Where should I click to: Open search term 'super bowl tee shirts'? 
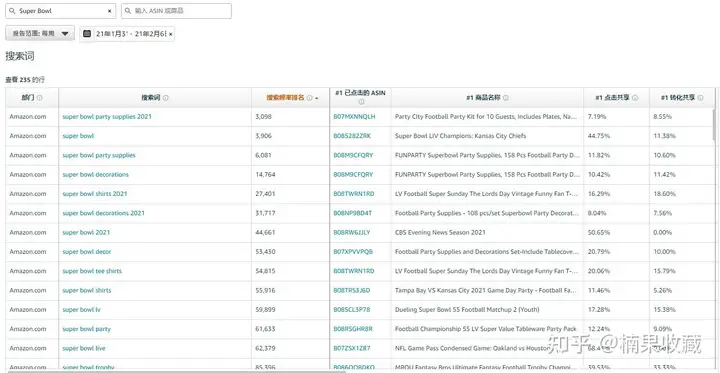[x=92, y=271]
